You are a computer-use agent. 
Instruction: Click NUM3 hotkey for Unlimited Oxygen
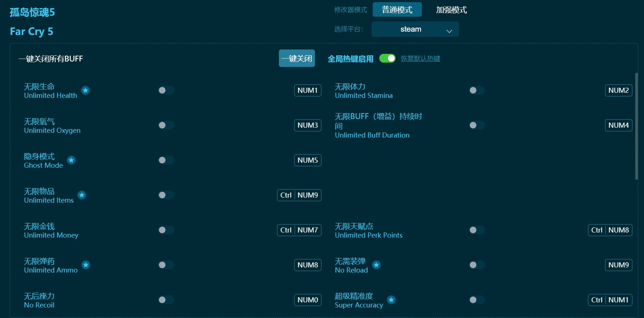click(308, 125)
